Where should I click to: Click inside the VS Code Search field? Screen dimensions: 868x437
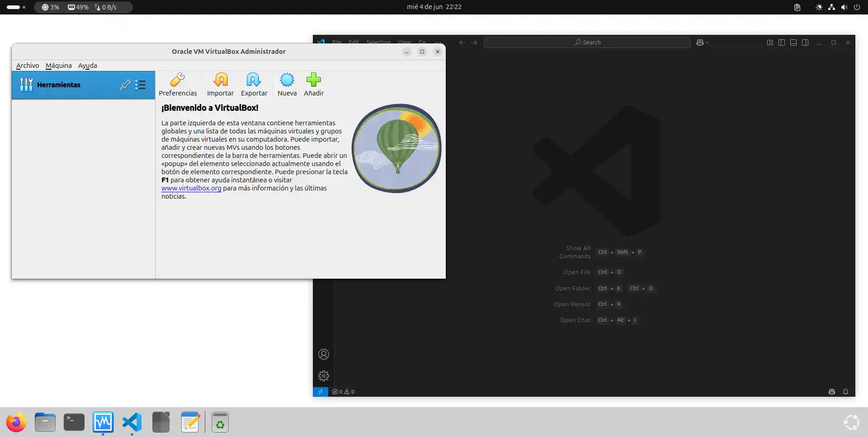pos(587,42)
